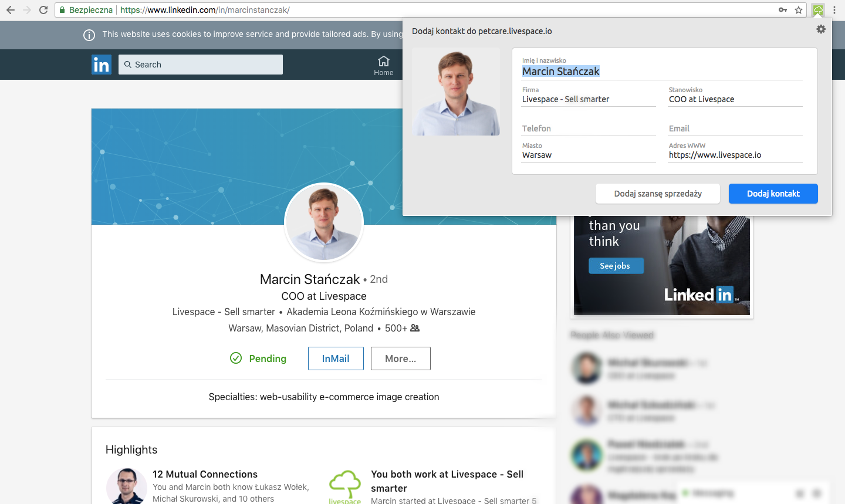Click the Imię i nazwisko field
The image size is (845, 504).
(662, 72)
